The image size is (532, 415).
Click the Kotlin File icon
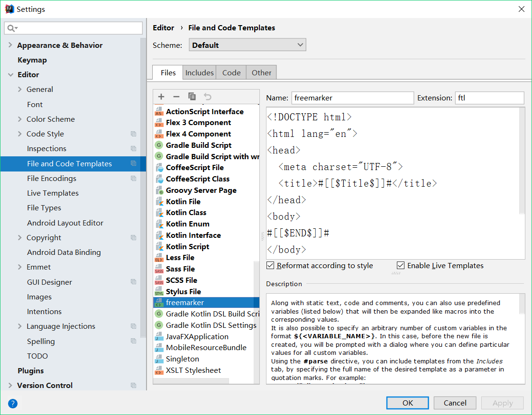159,201
